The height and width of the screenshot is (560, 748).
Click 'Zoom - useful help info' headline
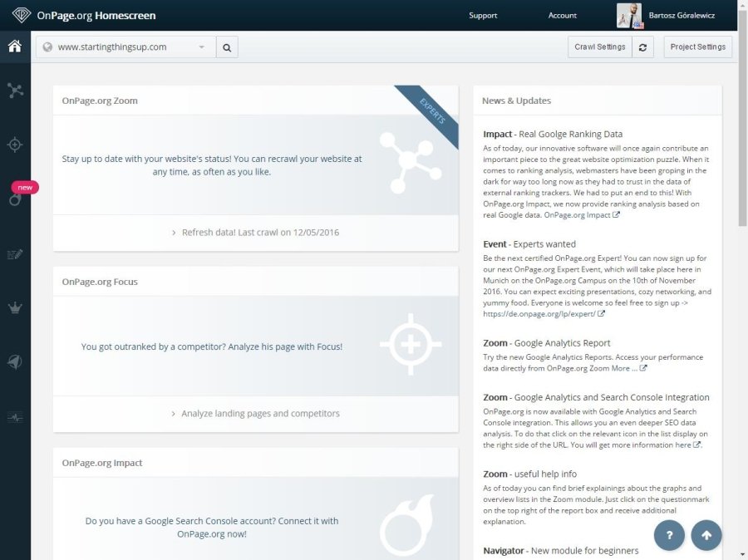[529, 474]
